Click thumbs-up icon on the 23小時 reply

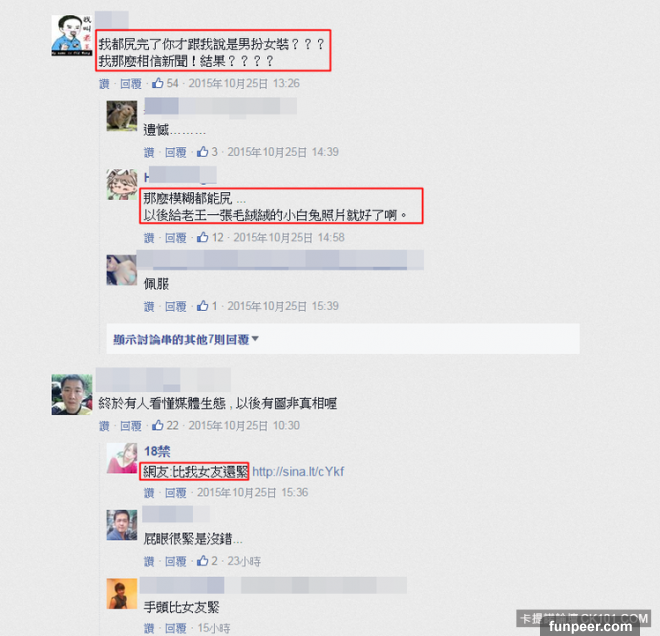point(202,561)
